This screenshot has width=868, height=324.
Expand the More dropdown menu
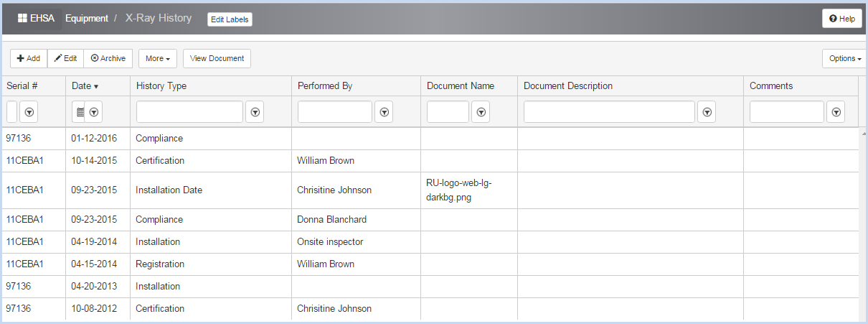[x=158, y=58]
